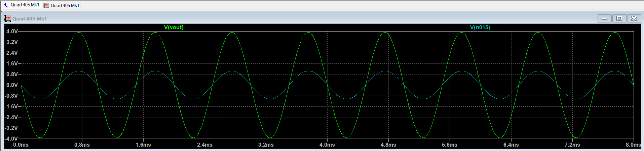Click the -1.6V vertical axis label
Image resolution: width=644 pixels, height=151 pixels.
[11, 106]
